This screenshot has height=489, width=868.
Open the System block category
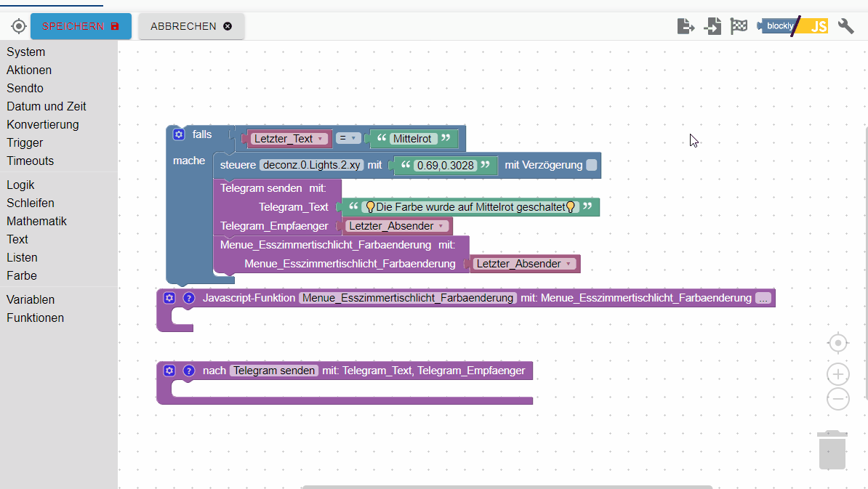click(26, 52)
